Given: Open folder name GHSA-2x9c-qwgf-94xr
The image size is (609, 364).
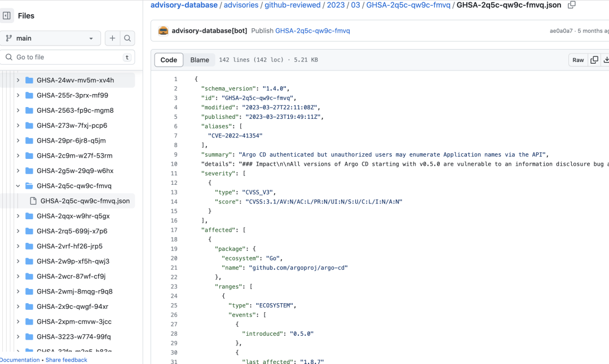Looking at the screenshot, I should click(72, 307).
